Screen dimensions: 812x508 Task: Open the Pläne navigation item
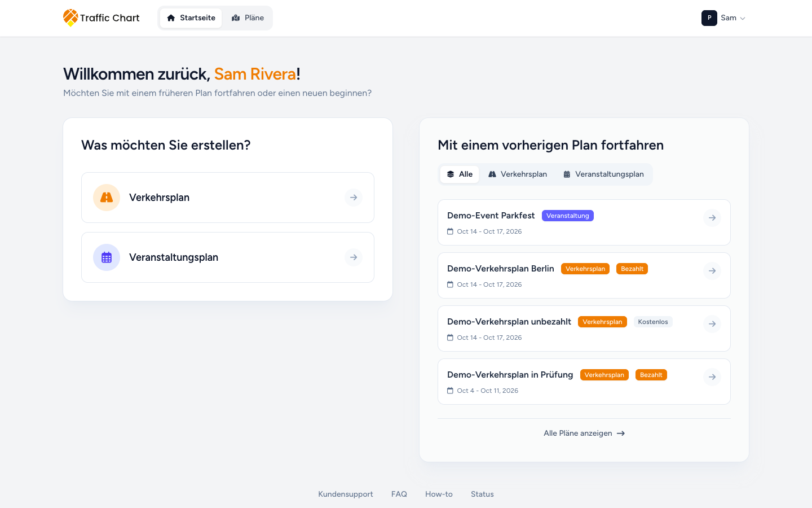(x=248, y=18)
